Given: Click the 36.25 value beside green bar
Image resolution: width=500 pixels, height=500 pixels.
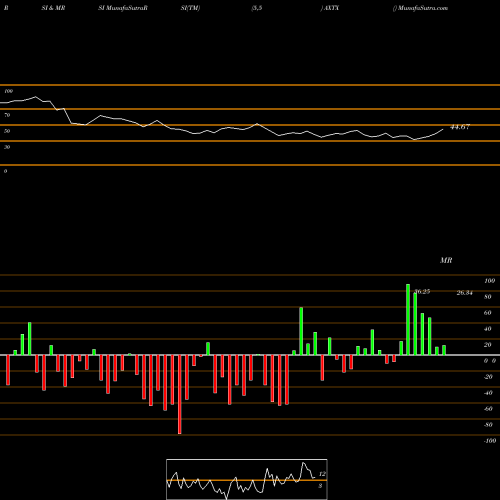Looking at the screenshot, I should 423,292.
